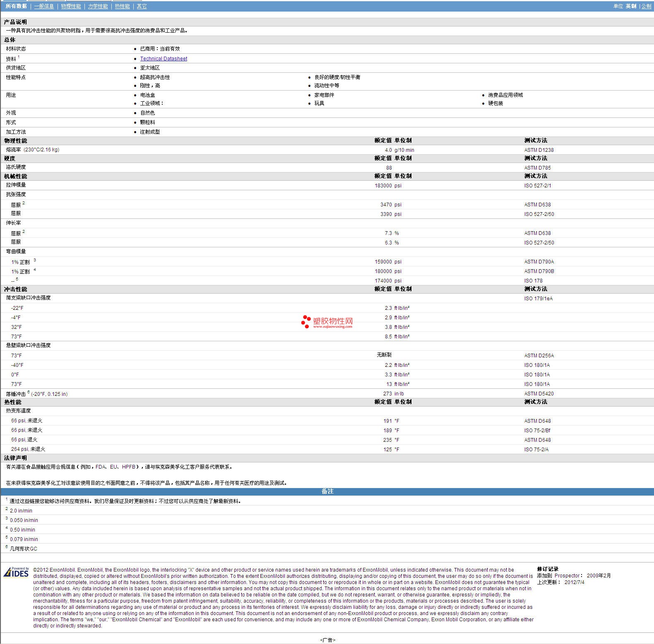Switch to 物理性能 tab in top navigation
Viewport: 654px width, 644px height.
(71, 6)
